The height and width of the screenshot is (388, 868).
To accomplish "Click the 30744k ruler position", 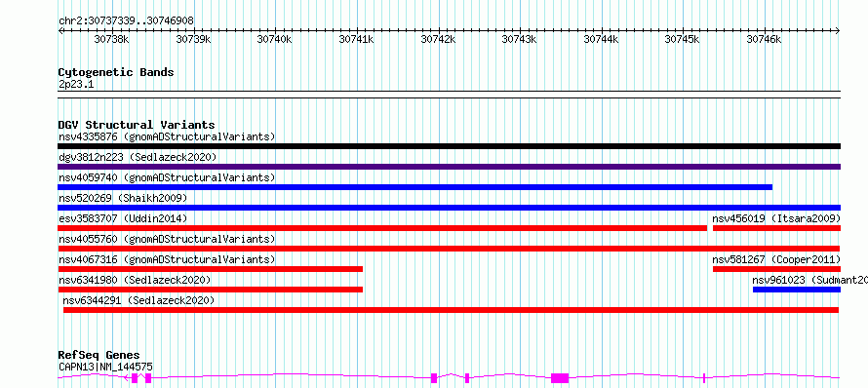I will [x=601, y=39].
